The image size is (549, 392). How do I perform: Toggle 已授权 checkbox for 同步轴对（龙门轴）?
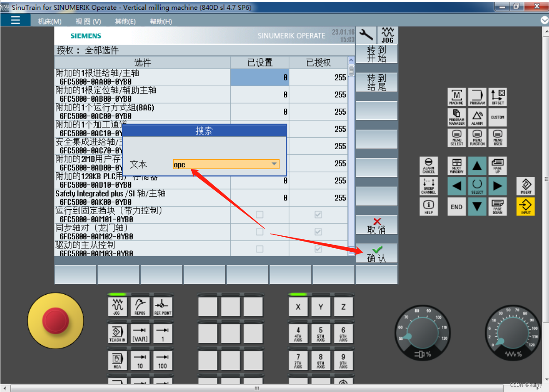(x=318, y=232)
